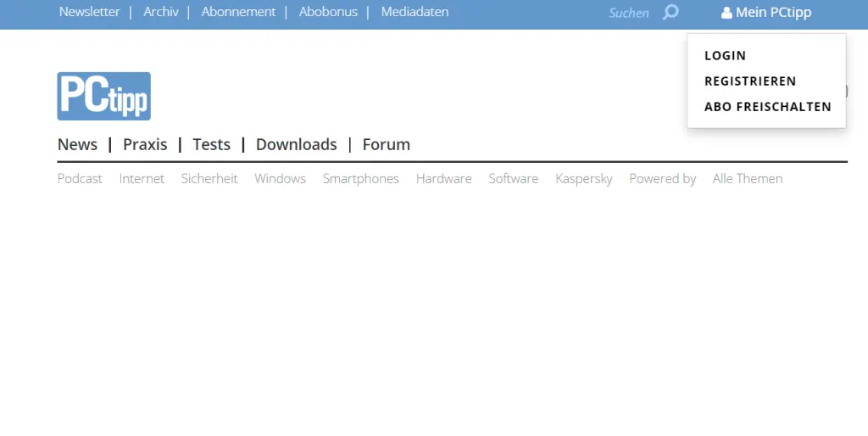Open the Mediadaten link
The width and height of the screenshot is (868, 436).
click(x=415, y=12)
